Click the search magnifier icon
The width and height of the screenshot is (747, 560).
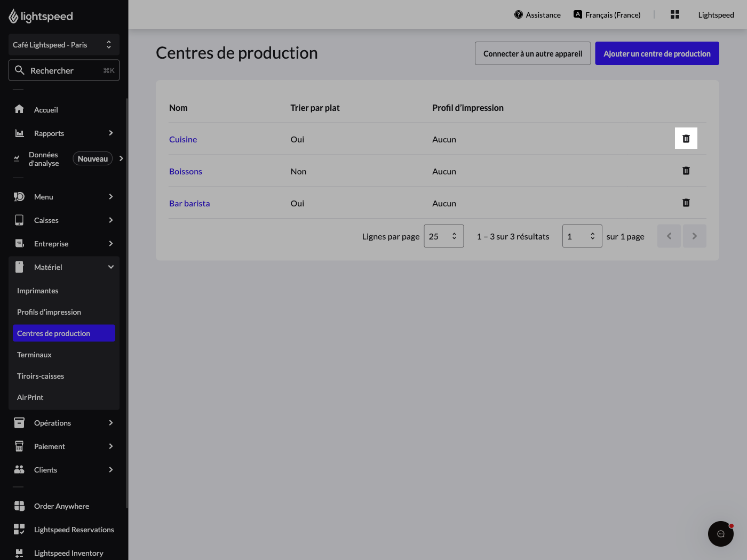tap(20, 70)
